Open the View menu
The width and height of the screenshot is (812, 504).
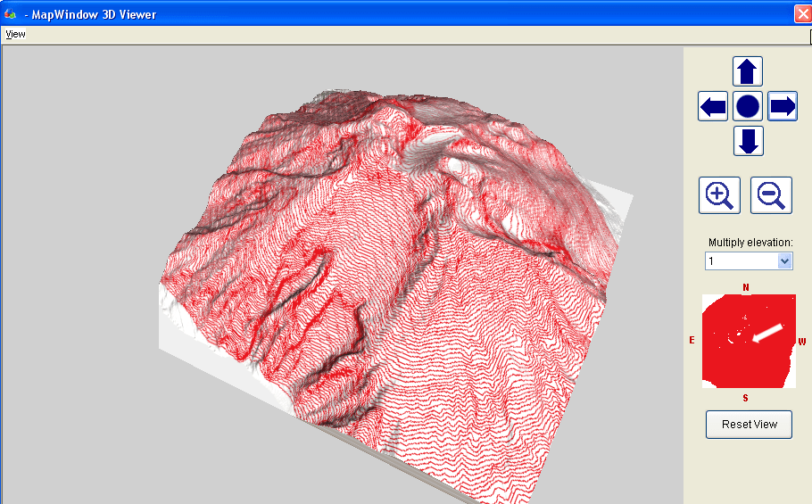[x=15, y=34]
